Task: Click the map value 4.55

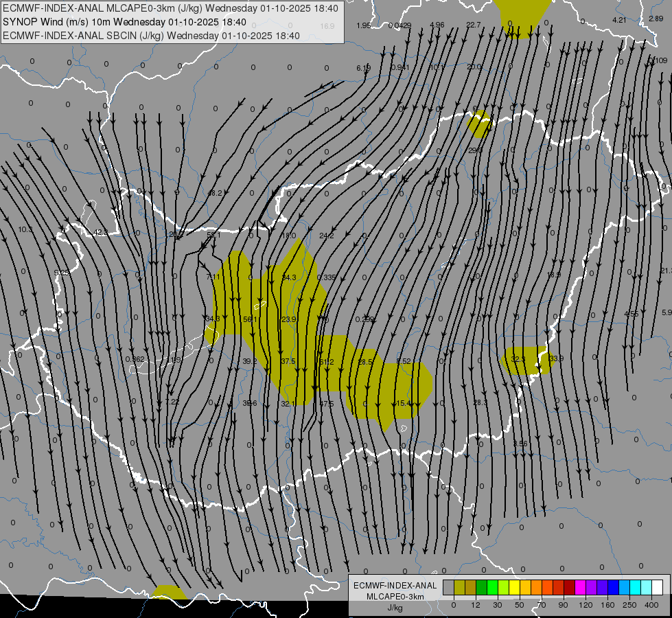Action: click(x=632, y=314)
